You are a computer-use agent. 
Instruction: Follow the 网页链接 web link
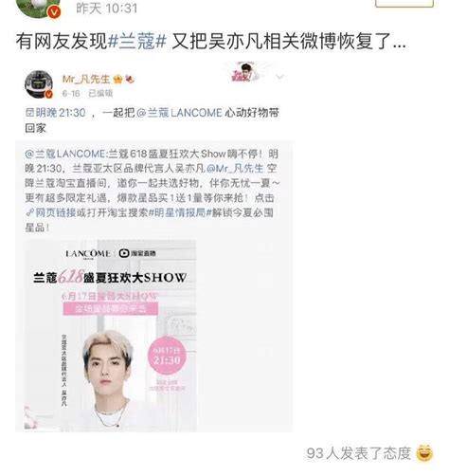pos(50,212)
